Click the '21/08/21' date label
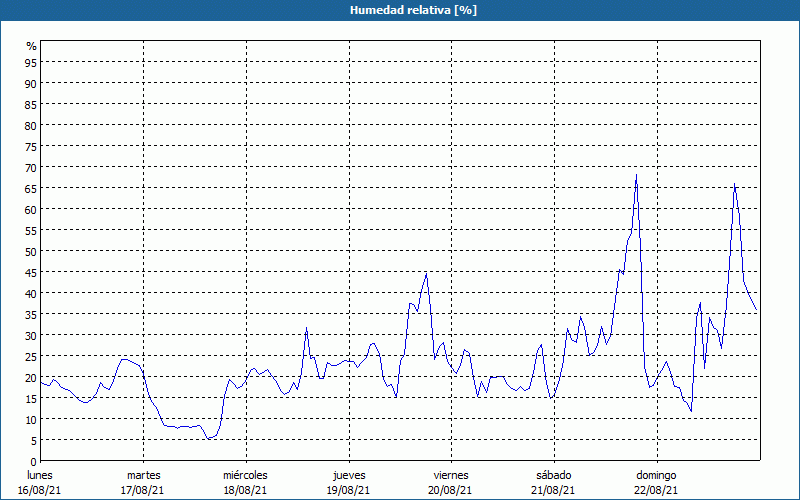800x500 pixels. point(553,490)
